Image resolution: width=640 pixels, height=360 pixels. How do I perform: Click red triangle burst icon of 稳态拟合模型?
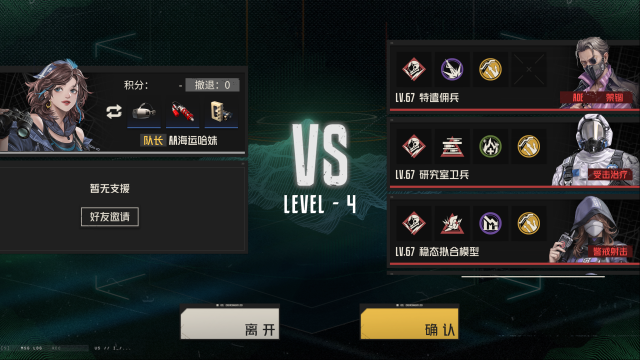452,223
